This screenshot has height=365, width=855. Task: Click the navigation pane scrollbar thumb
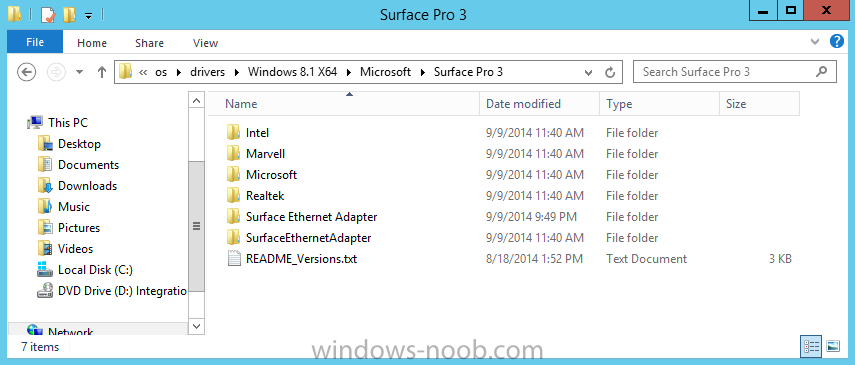tap(196, 226)
